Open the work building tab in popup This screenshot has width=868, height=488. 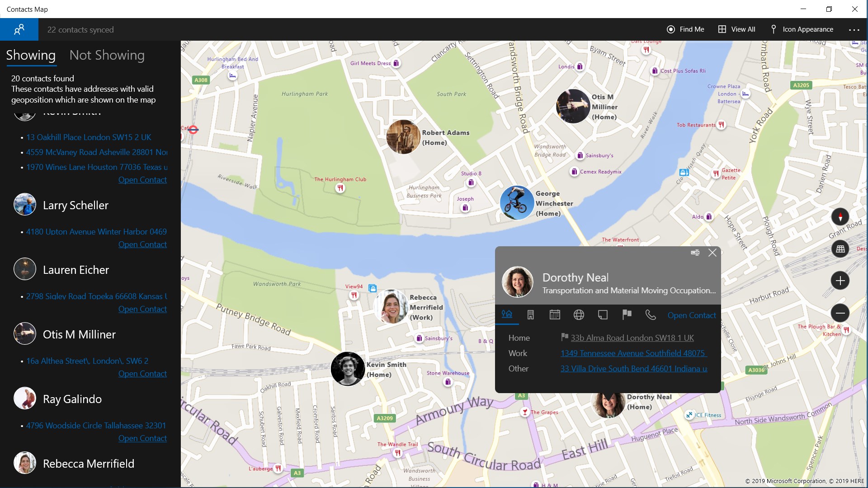531,315
